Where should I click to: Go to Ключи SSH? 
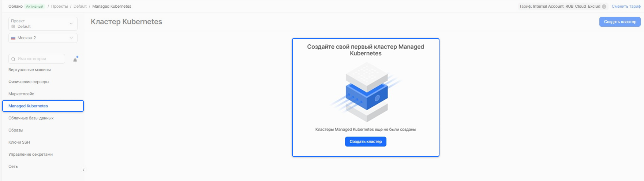pyautogui.click(x=19, y=142)
